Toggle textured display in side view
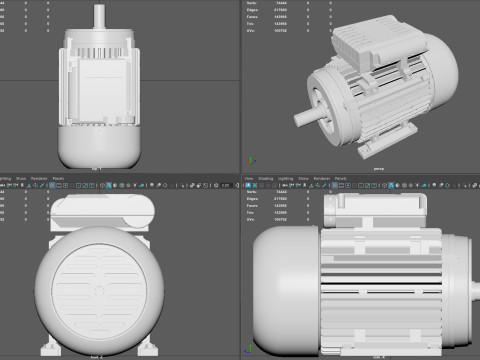This screenshot has width=480, height=360. point(411,185)
